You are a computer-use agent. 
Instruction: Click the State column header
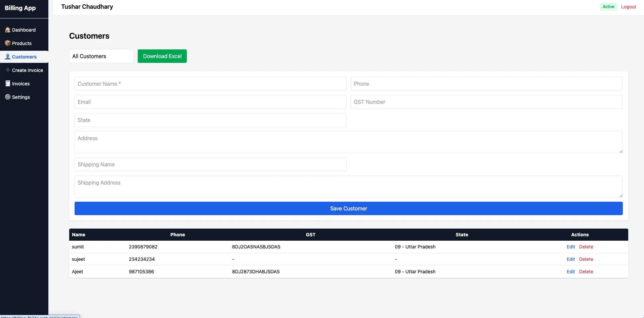[462, 234]
